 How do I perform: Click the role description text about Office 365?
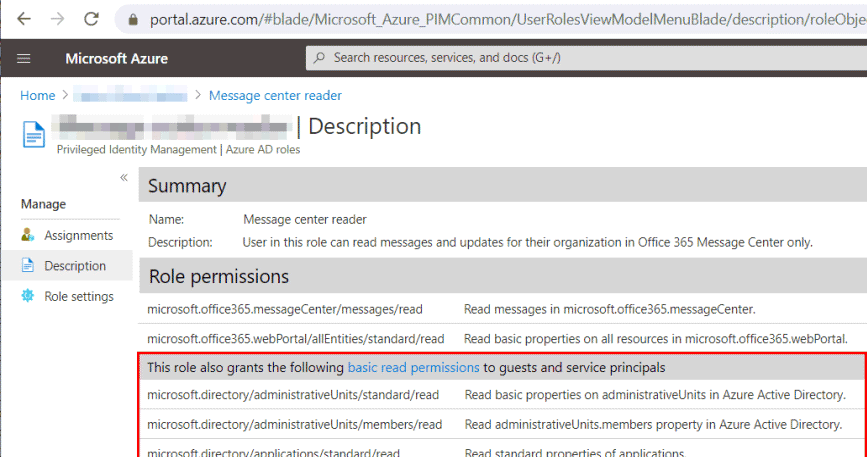click(x=527, y=242)
